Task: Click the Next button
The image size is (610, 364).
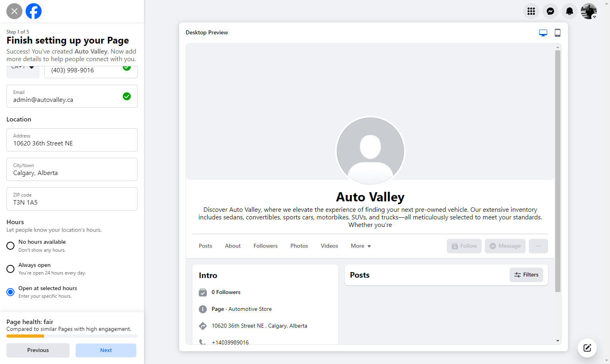Action: click(x=106, y=350)
